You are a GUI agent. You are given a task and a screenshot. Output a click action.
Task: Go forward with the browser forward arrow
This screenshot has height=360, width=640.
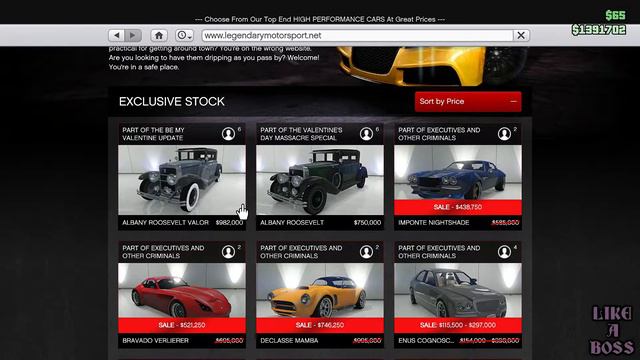133,36
